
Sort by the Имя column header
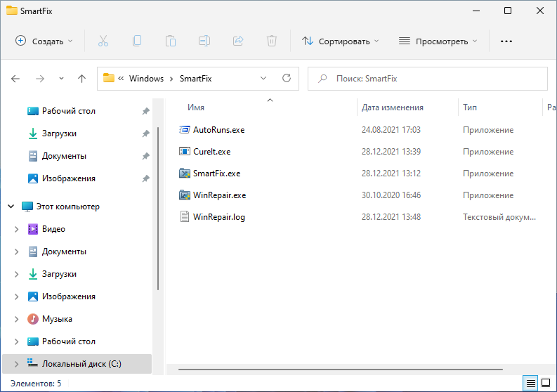[x=196, y=107]
